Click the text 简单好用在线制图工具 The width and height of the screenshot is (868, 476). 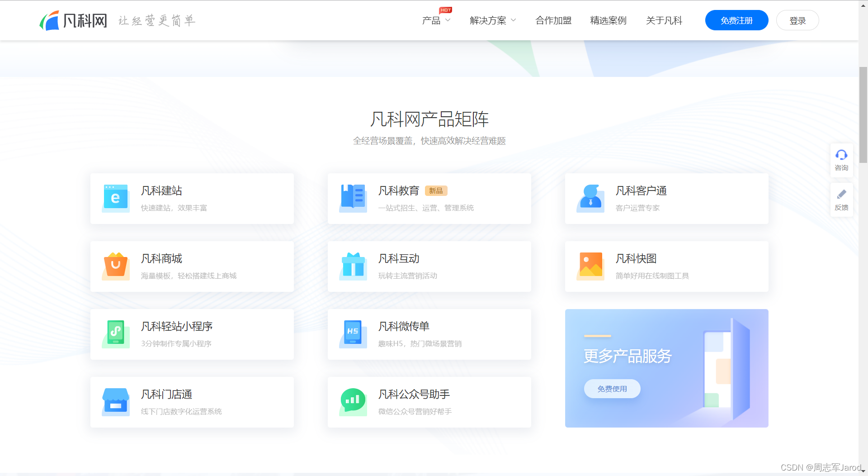click(x=652, y=276)
